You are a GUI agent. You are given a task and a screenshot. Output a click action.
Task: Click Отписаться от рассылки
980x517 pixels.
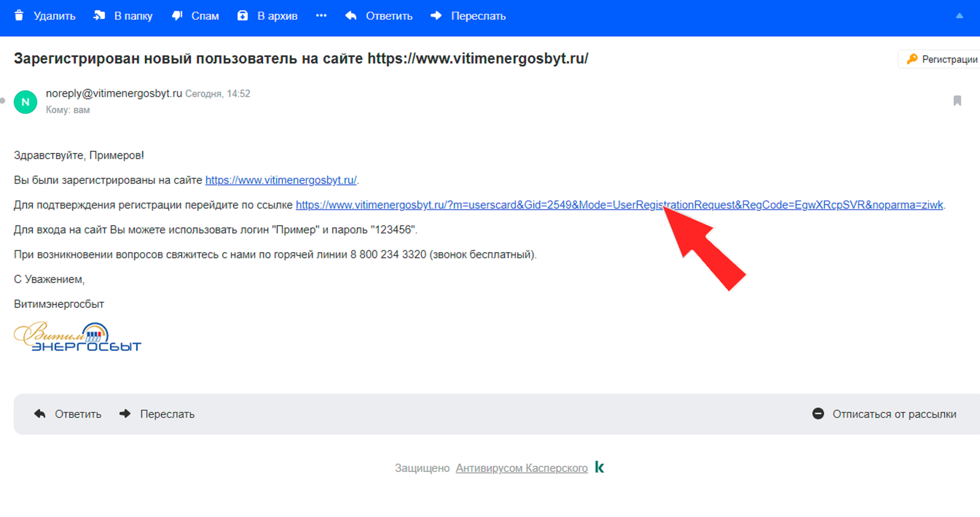pos(895,414)
